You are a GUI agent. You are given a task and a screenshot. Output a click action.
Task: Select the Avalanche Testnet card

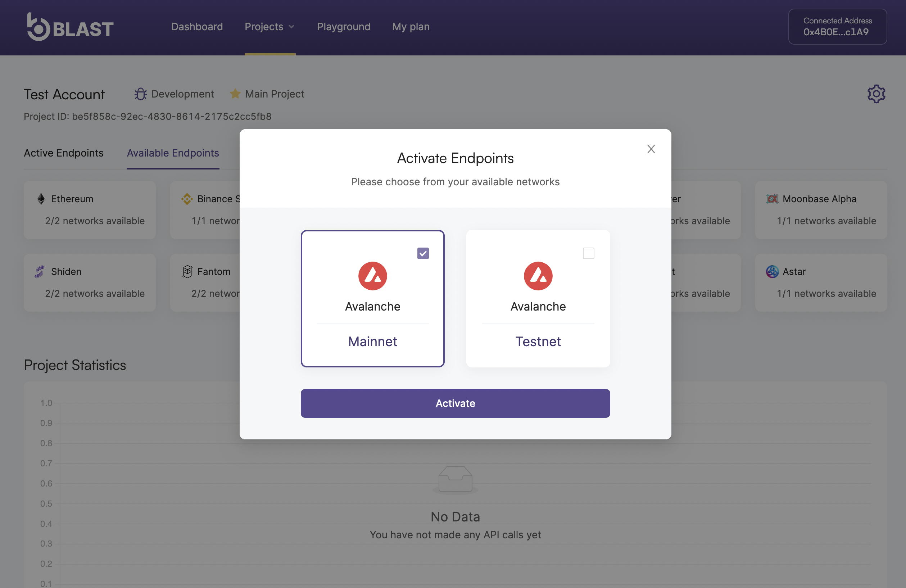coord(538,299)
